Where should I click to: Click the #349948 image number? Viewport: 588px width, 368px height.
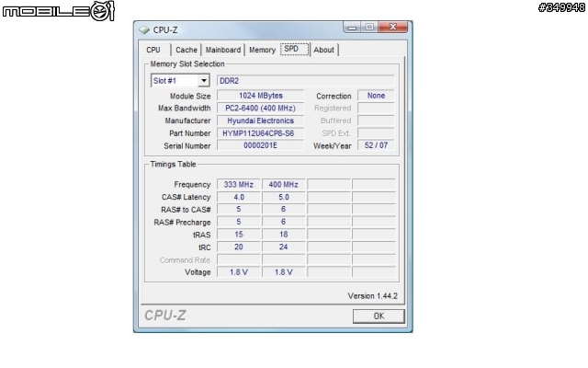point(561,8)
